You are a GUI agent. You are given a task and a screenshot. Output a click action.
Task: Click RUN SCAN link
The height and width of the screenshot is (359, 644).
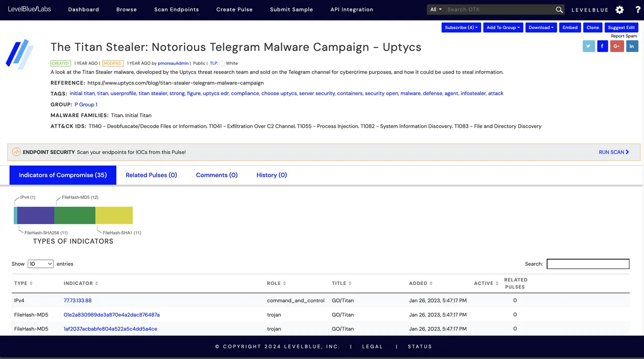(614, 152)
